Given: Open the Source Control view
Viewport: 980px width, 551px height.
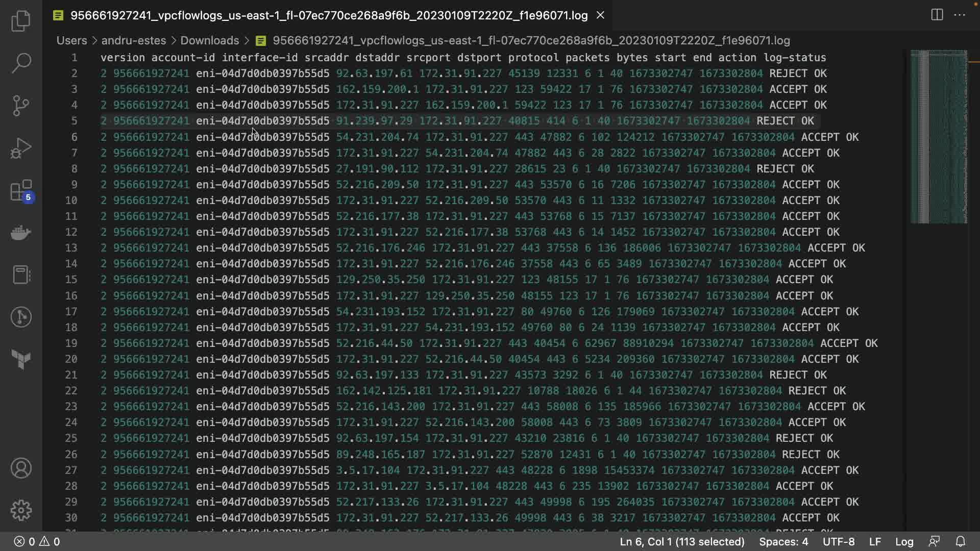Looking at the screenshot, I should [21, 106].
